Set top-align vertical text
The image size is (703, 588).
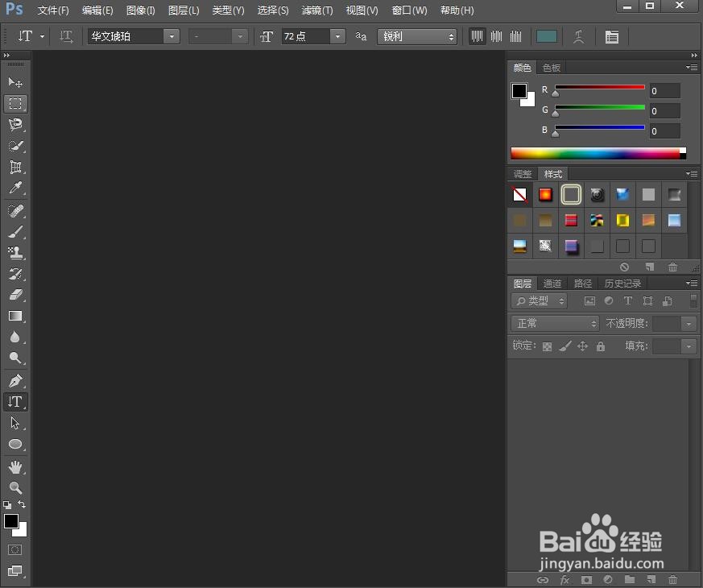(477, 36)
